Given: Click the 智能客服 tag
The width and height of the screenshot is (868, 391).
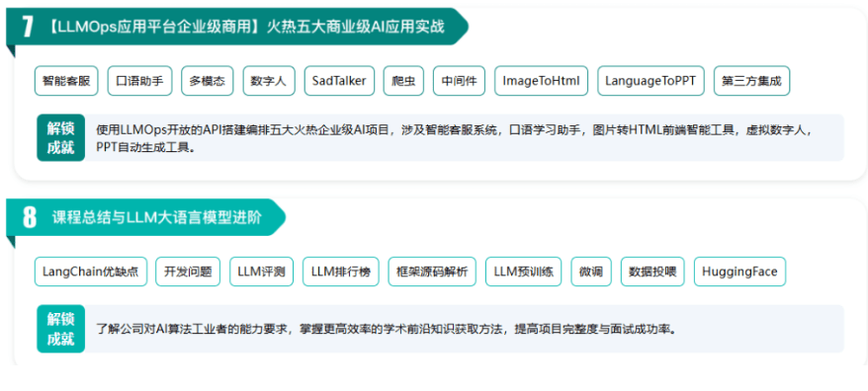Looking at the screenshot, I should (x=66, y=81).
